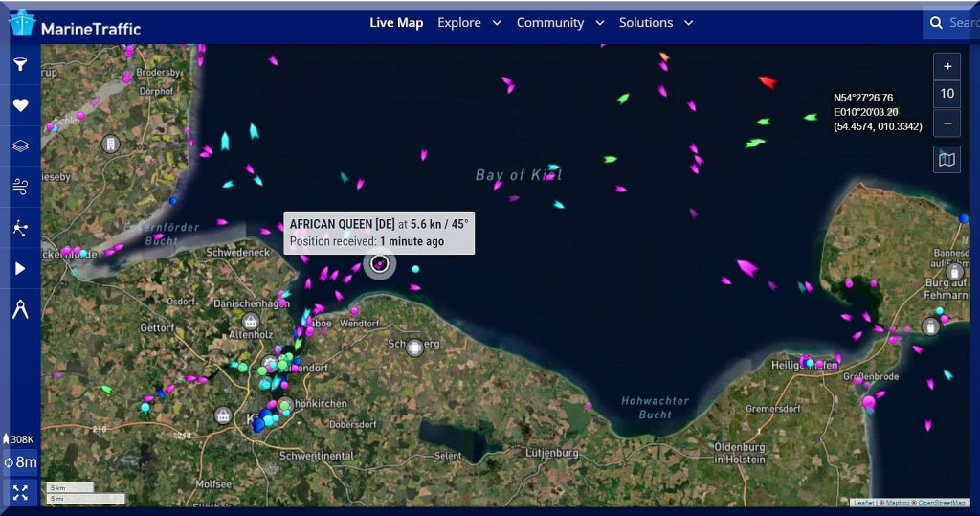The width and height of the screenshot is (980, 516).
Task: Zoom out with the minus button
Action: (947, 123)
